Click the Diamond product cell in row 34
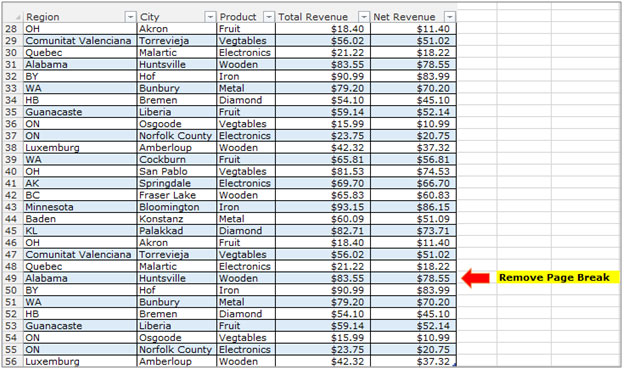The image size is (624, 369). pos(246,100)
